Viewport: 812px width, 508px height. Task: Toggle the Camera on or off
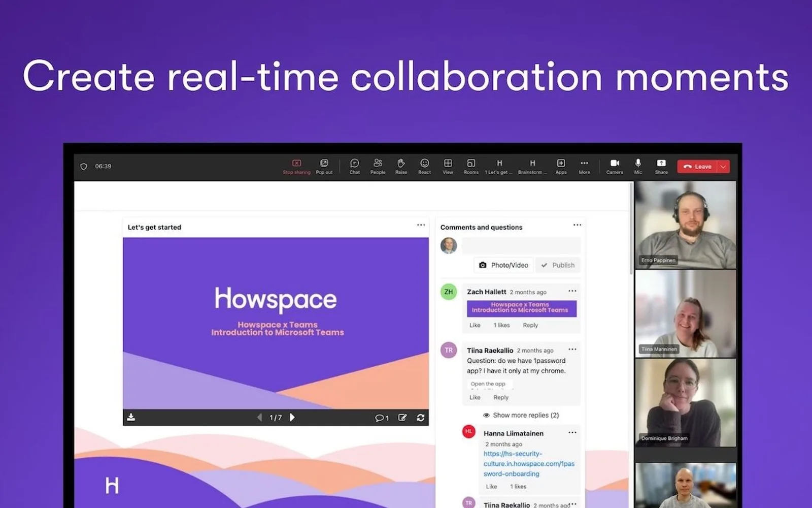pos(615,167)
